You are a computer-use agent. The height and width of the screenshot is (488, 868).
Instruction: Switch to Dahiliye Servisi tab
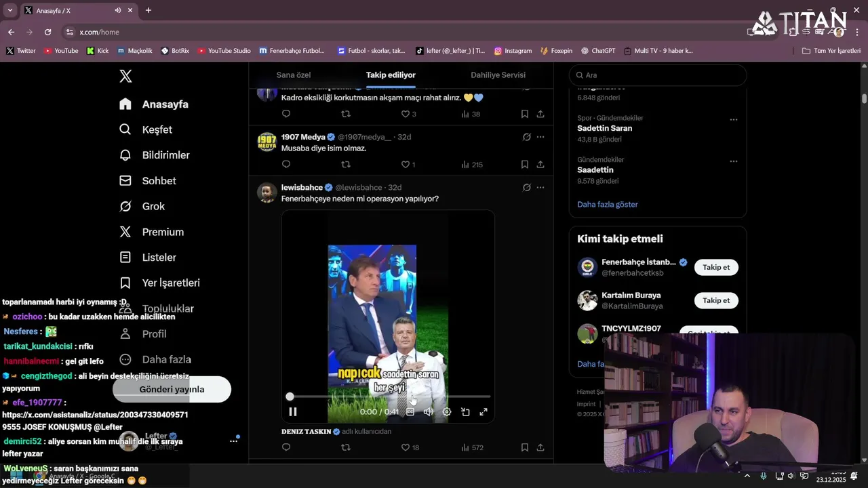tap(498, 75)
